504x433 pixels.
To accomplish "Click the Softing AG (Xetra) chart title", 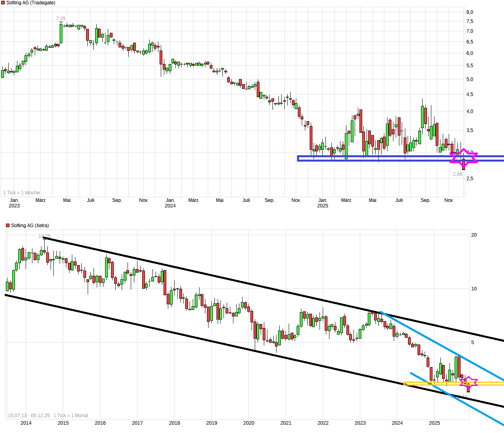I will coord(30,225).
